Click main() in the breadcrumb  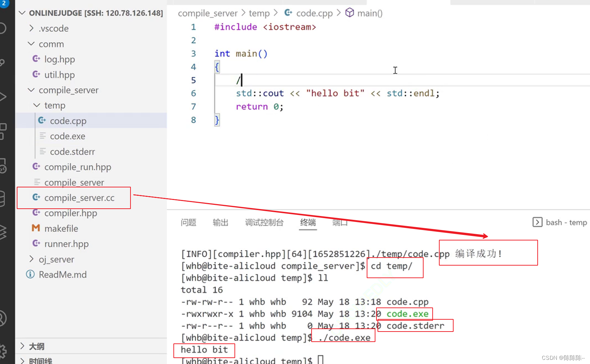pyautogui.click(x=370, y=13)
